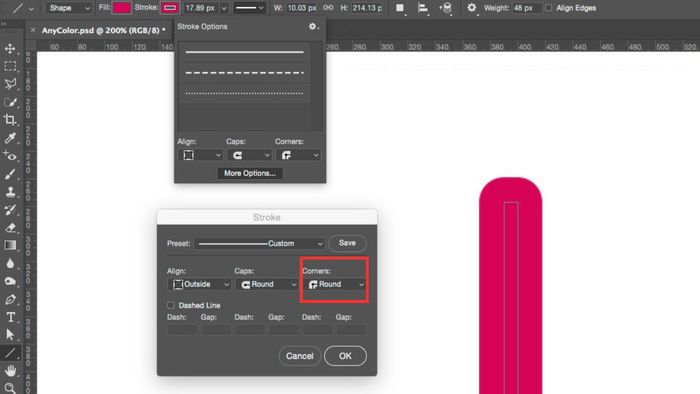Select the Brush tool
The height and width of the screenshot is (394, 700).
pyautogui.click(x=10, y=174)
